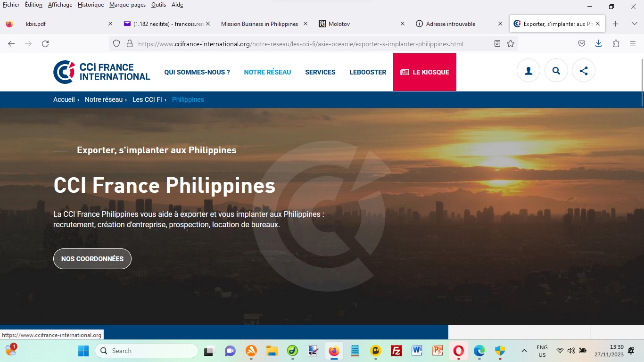Toggle reader view icon in address bar
This screenshot has width=644, height=362.
pos(497,44)
